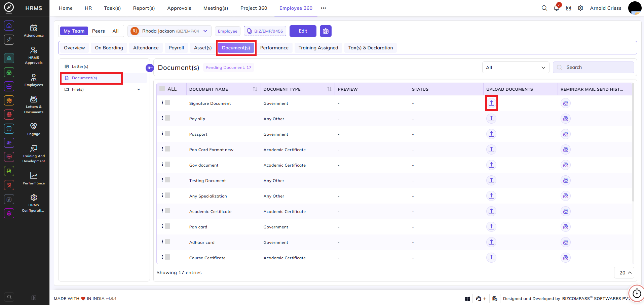Open the apps grid icon
Screen dimensions: 644x305
(x=568, y=8)
